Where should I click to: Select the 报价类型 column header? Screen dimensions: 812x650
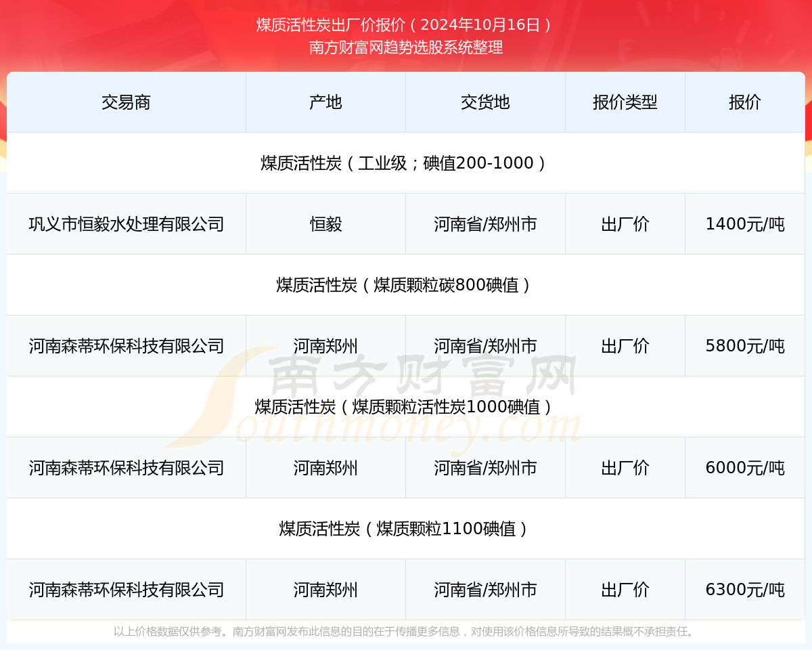[625, 102]
